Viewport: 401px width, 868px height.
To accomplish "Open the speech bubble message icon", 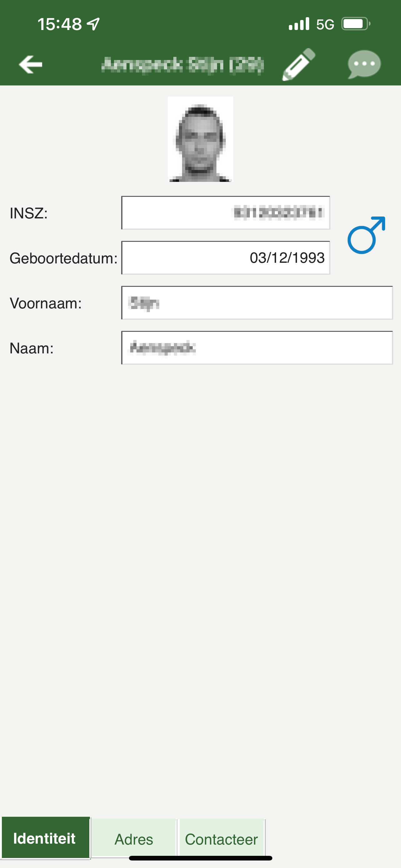I will tap(364, 64).
